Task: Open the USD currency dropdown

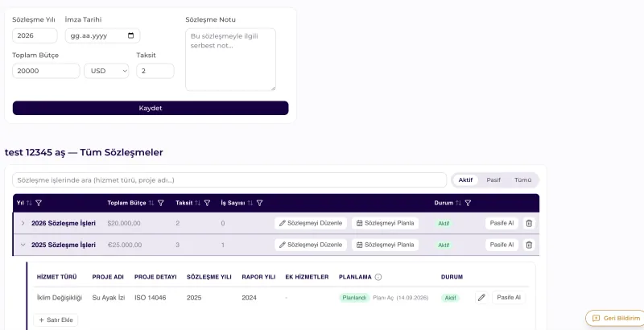Action: (x=106, y=71)
